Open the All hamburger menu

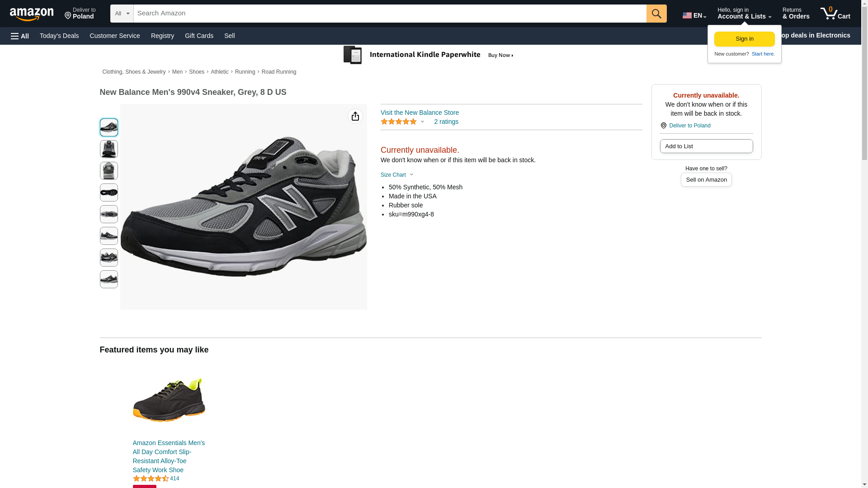coord(20,36)
